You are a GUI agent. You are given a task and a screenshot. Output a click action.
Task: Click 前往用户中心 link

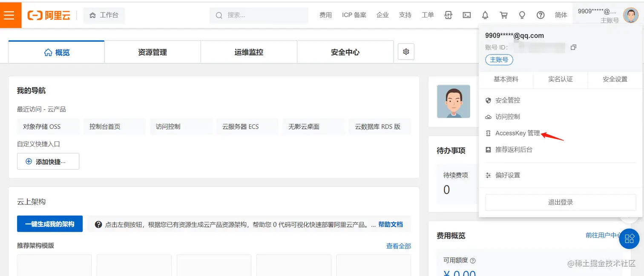tap(604, 235)
